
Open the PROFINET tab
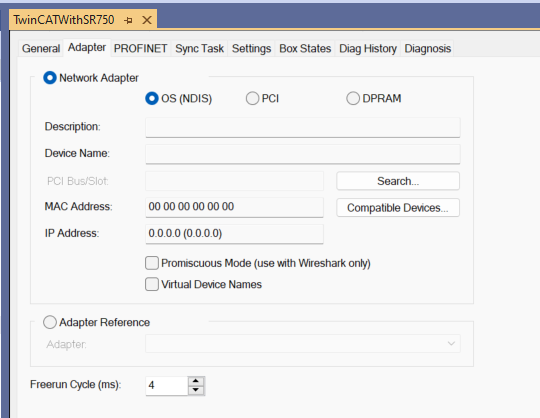[141, 49]
